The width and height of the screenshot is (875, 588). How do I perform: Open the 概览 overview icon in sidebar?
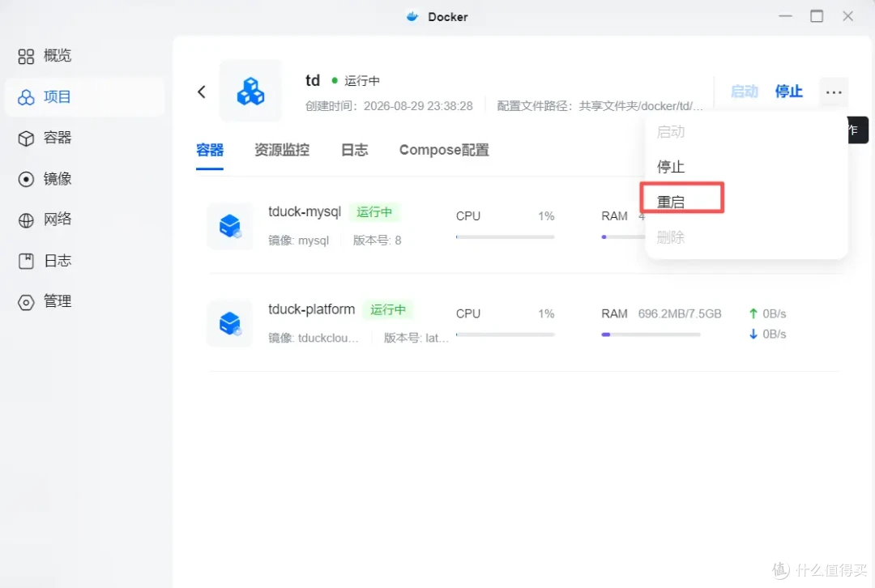26,56
